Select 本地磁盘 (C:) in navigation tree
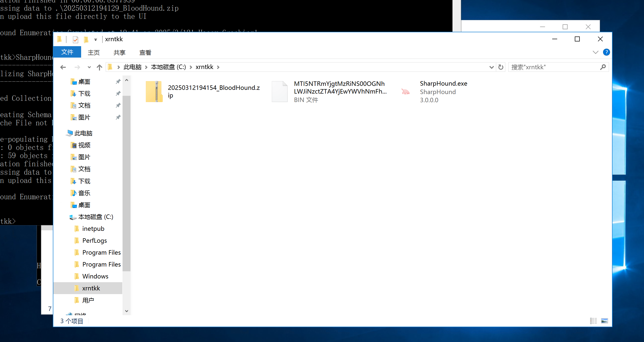The width and height of the screenshot is (644, 342). (96, 217)
